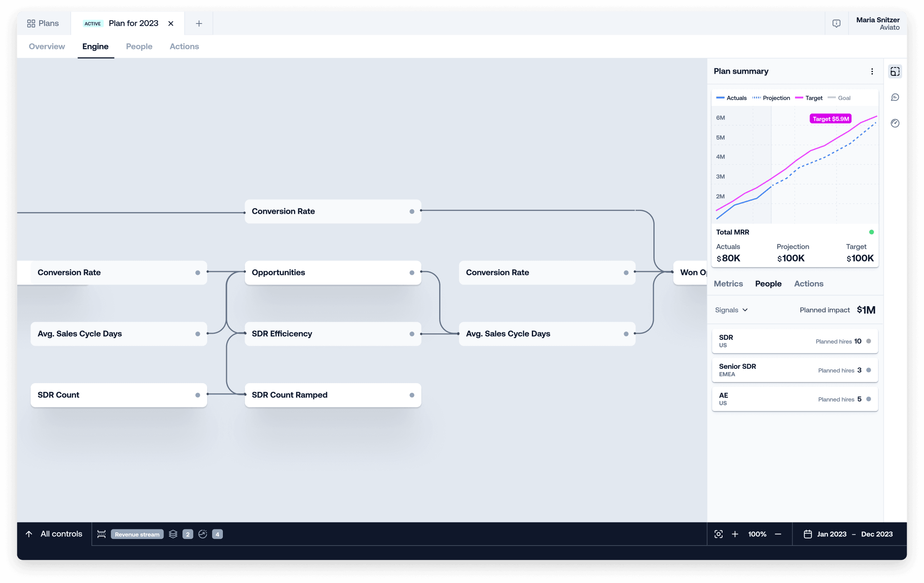
Task: Toggle the Projection series in chart legend
Action: (x=771, y=98)
